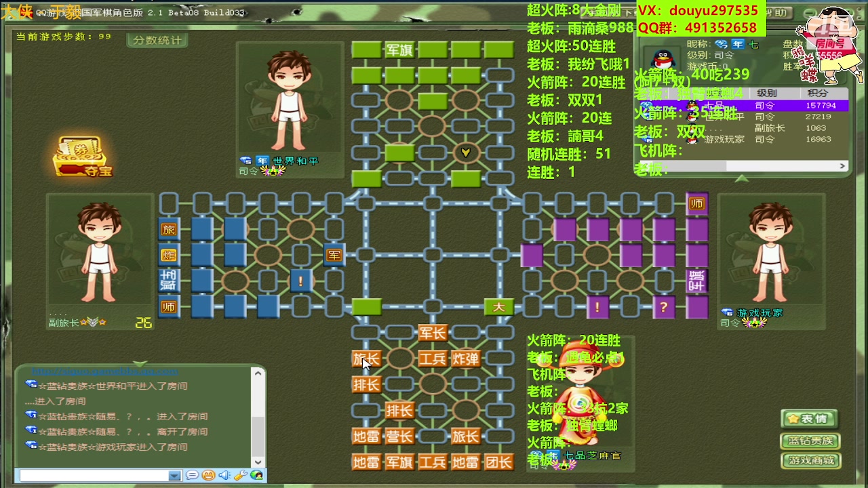The width and height of the screenshot is (868, 488).
Task: Open the emoji smiley face picker
Action: click(208, 476)
